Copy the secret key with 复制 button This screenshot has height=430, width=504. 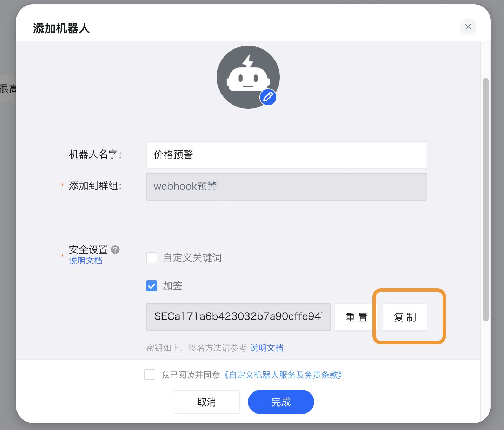[404, 317]
